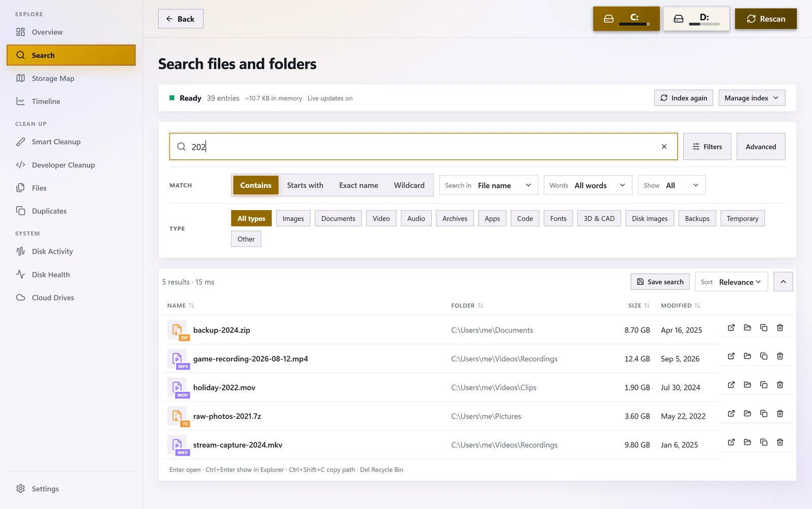Open Sort Relevance dropdown
This screenshot has height=509, width=812.
point(731,282)
